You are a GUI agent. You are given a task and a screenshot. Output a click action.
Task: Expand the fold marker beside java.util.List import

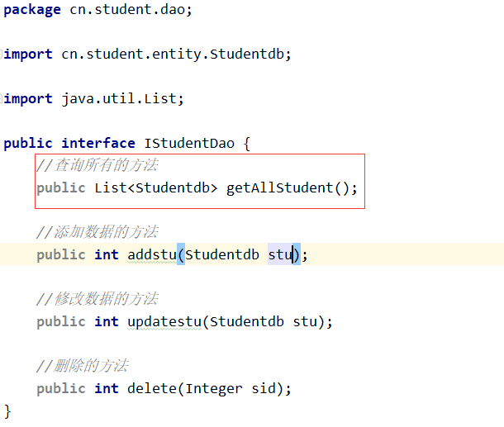click(x=2, y=98)
